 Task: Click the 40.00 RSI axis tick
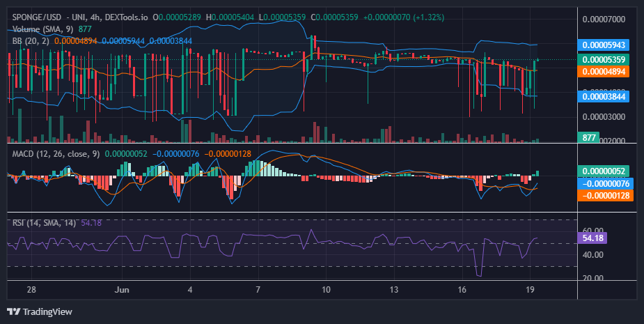tap(593, 255)
